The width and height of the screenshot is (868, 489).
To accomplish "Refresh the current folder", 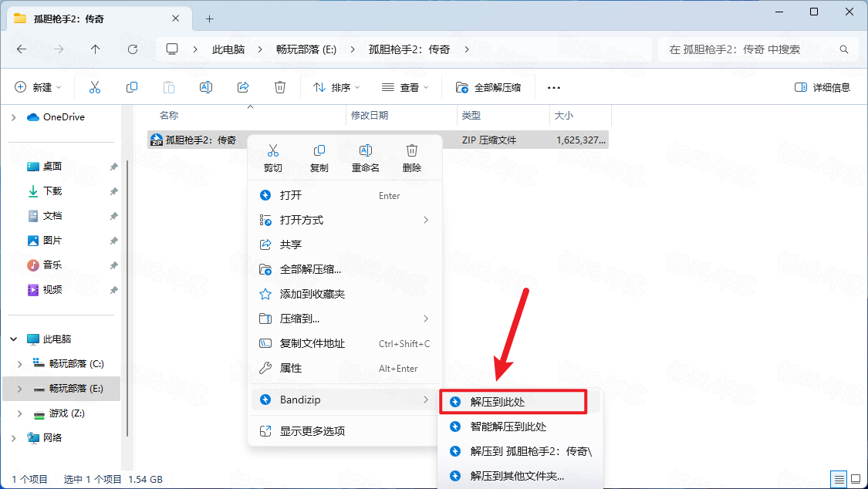I will point(132,49).
